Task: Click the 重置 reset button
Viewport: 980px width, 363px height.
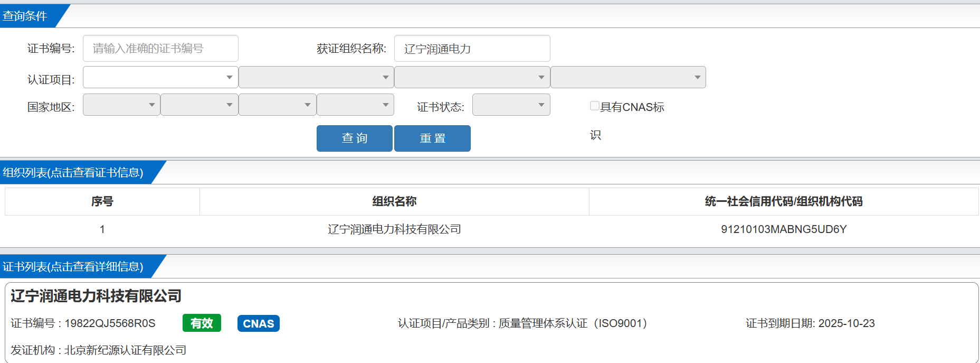Action: point(432,138)
